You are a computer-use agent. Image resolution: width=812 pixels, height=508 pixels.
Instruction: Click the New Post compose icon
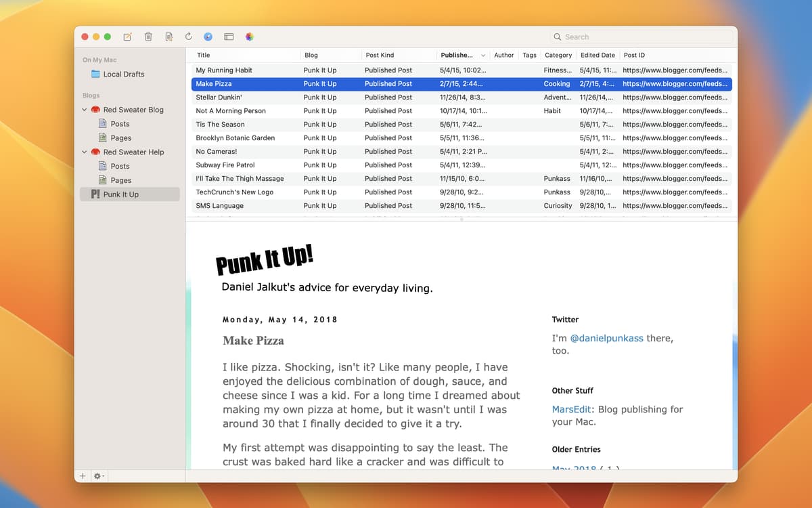(128, 37)
